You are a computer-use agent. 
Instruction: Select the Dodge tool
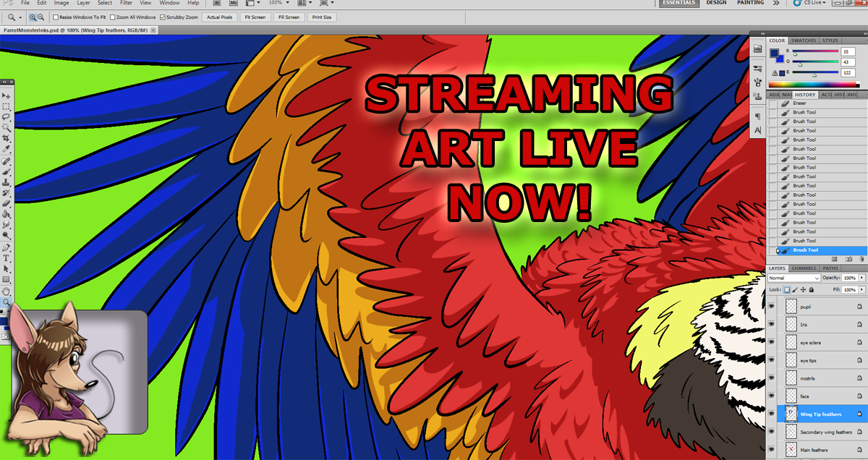point(7,235)
